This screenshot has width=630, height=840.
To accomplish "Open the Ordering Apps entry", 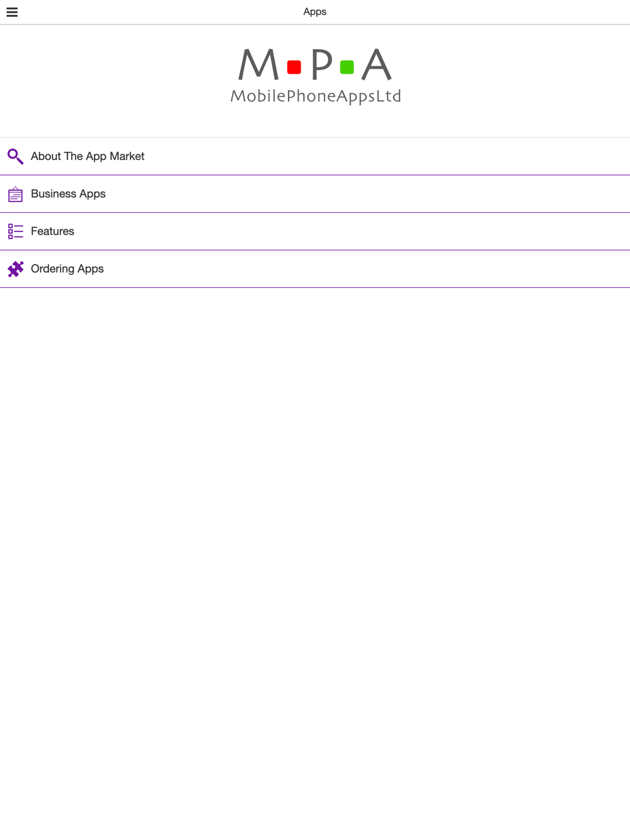I will 67,269.
